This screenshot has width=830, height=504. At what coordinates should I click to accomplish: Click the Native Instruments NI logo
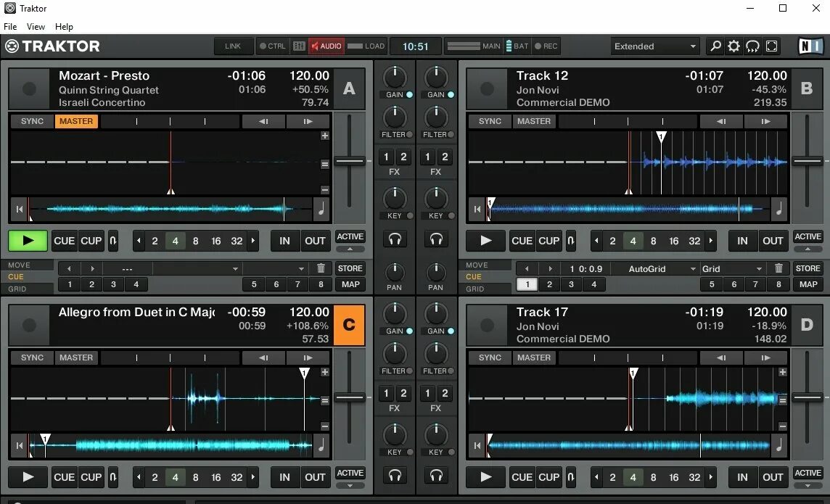click(810, 46)
